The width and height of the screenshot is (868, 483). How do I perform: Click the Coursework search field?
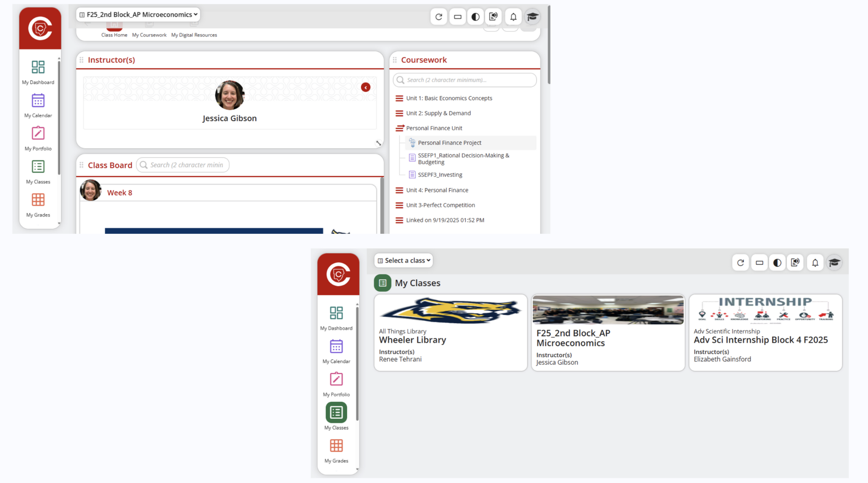pyautogui.click(x=468, y=80)
